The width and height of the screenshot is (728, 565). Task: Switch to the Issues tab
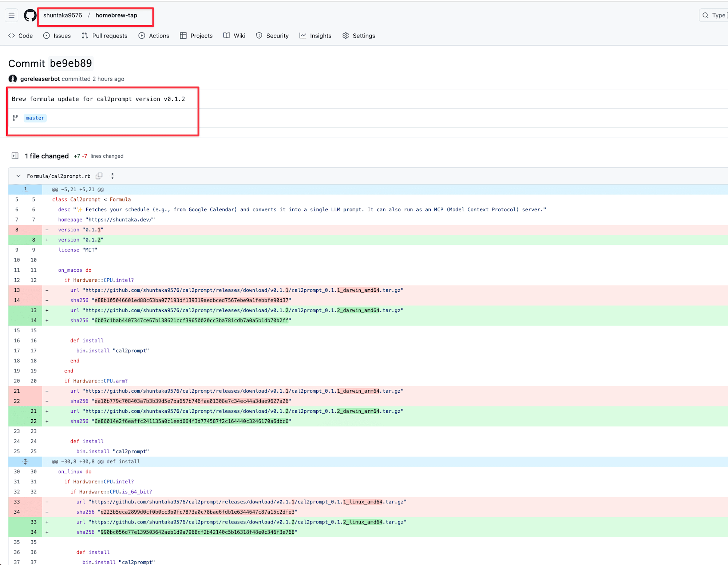(x=57, y=36)
